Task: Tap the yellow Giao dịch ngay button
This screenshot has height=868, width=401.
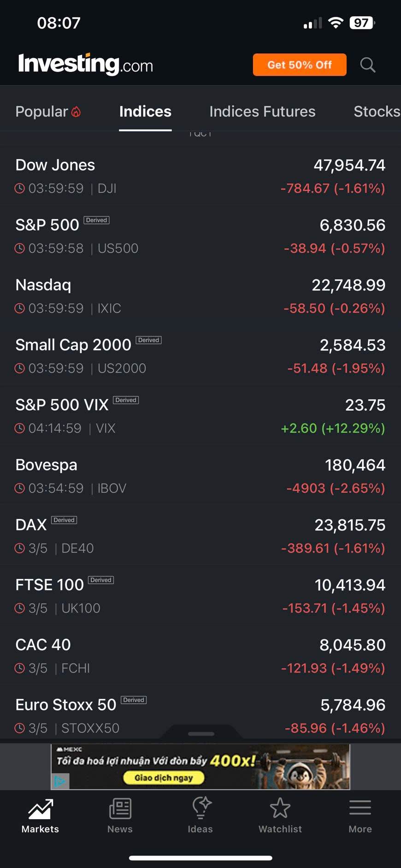Action: pyautogui.click(x=164, y=778)
